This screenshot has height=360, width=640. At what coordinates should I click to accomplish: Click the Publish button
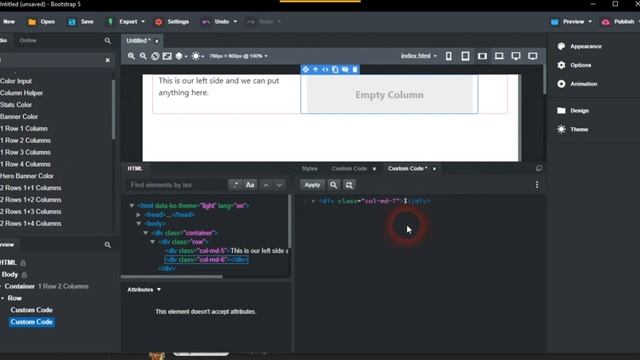[x=618, y=22]
